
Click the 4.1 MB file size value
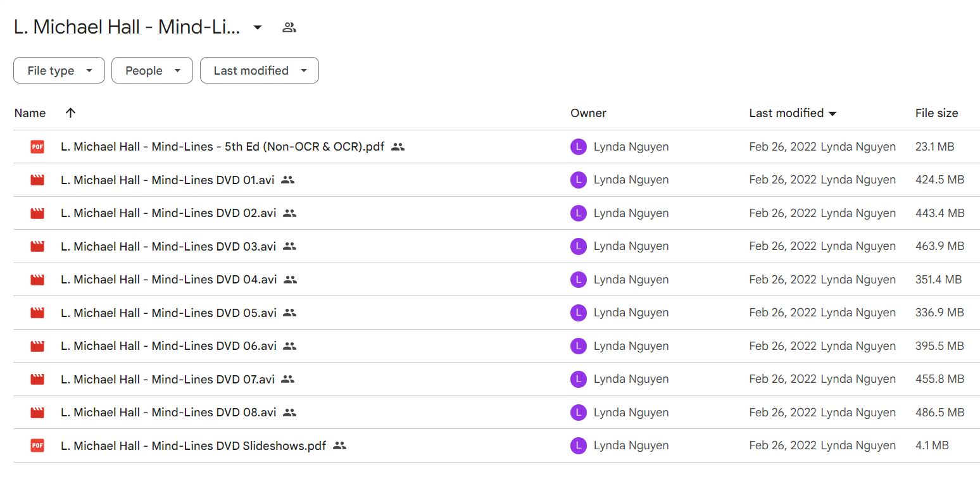(932, 445)
